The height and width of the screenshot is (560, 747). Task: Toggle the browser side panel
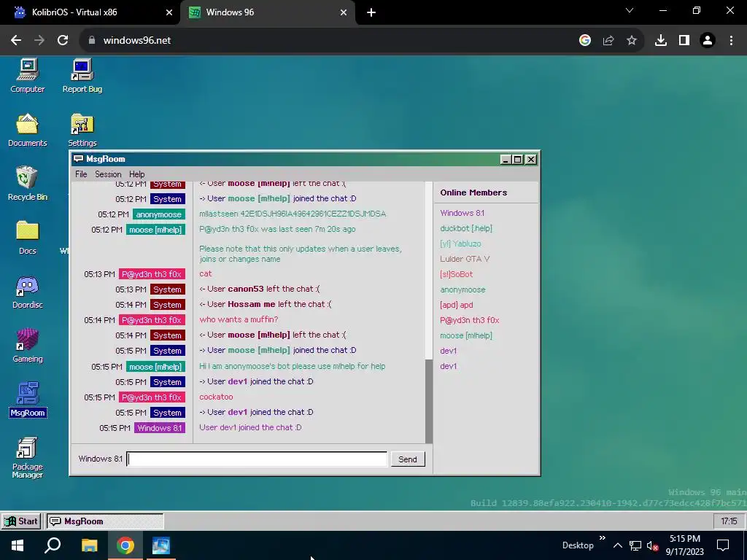click(684, 40)
